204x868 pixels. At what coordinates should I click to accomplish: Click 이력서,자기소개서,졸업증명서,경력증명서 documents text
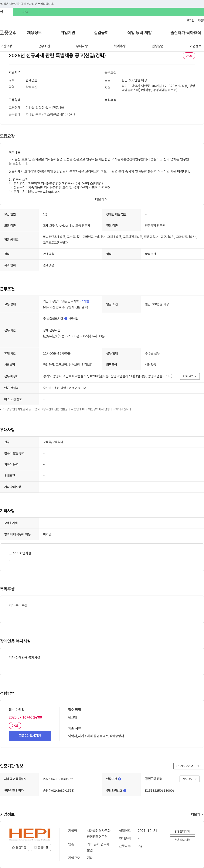click(96, 736)
